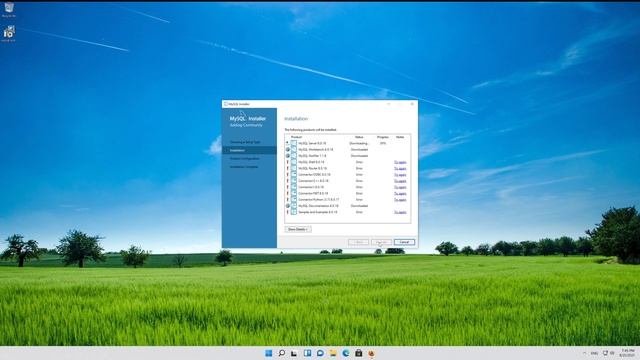Open Task View from the taskbar
This screenshot has width=640, height=360.
[294, 353]
